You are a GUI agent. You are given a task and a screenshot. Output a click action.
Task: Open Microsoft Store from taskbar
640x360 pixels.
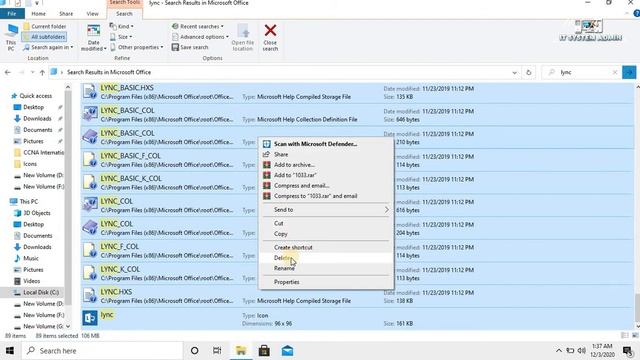(264, 351)
